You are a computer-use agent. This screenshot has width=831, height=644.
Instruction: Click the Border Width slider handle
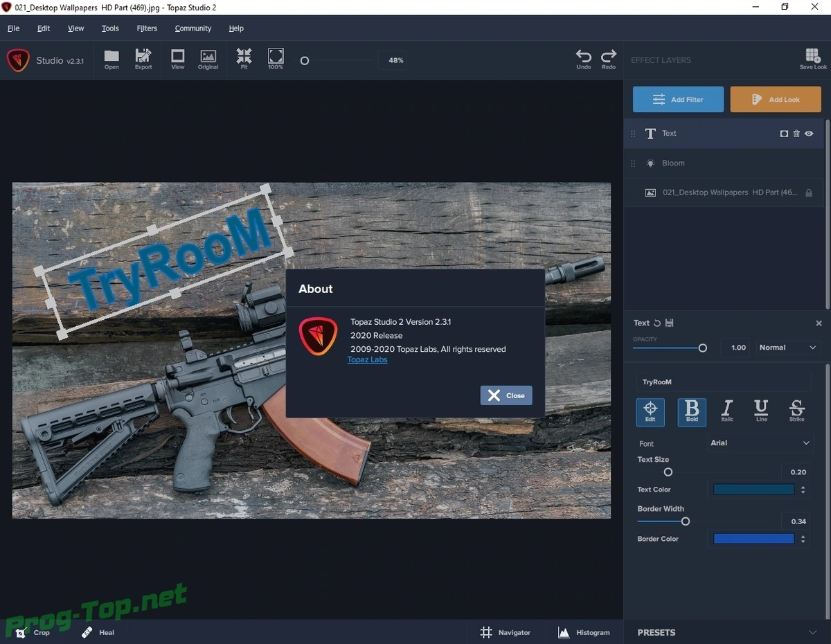pos(686,521)
